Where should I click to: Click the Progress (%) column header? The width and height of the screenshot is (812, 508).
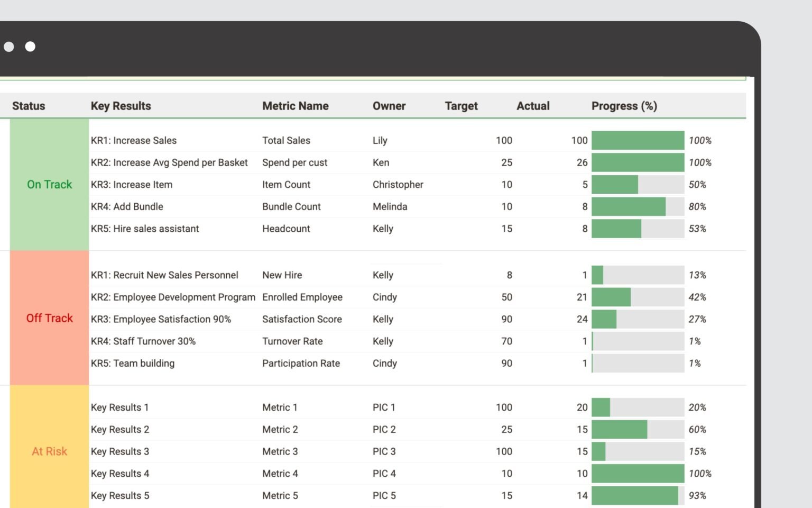point(624,106)
